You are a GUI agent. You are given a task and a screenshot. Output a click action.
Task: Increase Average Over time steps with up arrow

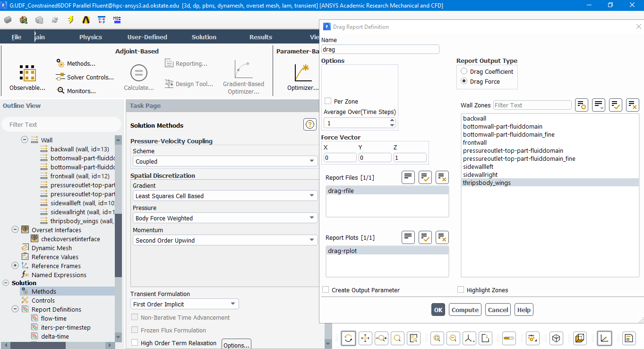[392, 121]
